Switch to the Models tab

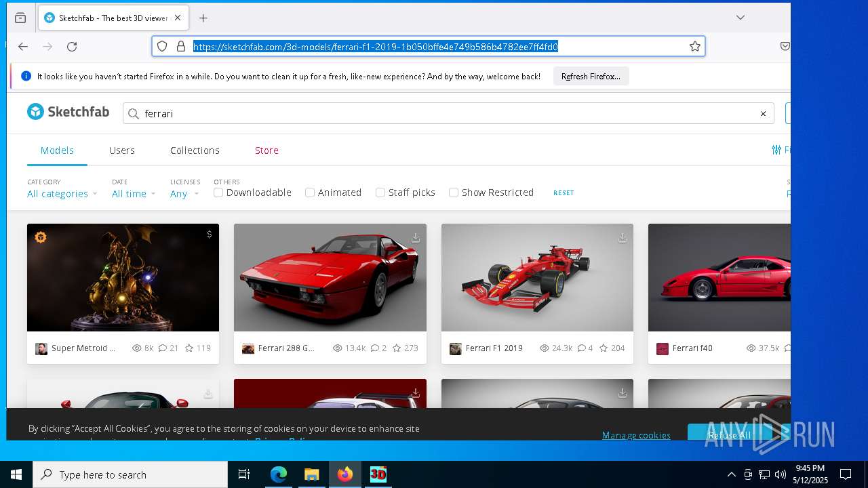pos(57,150)
